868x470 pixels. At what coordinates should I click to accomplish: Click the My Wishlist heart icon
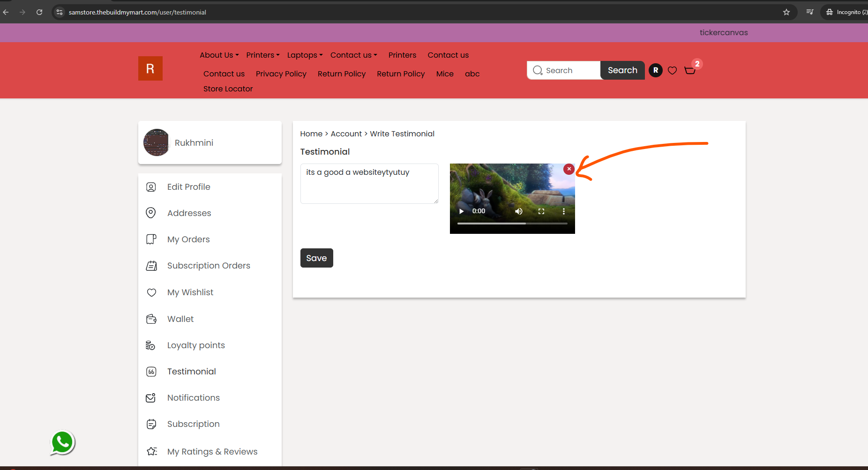tap(151, 292)
